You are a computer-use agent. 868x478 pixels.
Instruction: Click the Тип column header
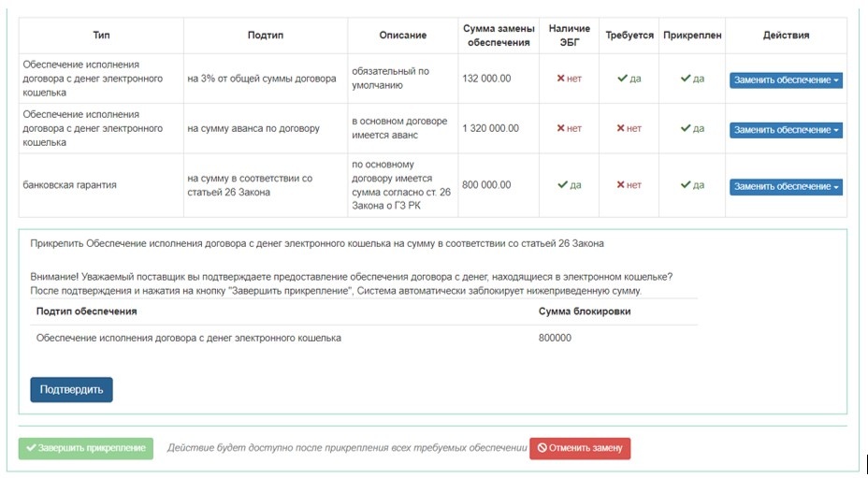coord(101,36)
